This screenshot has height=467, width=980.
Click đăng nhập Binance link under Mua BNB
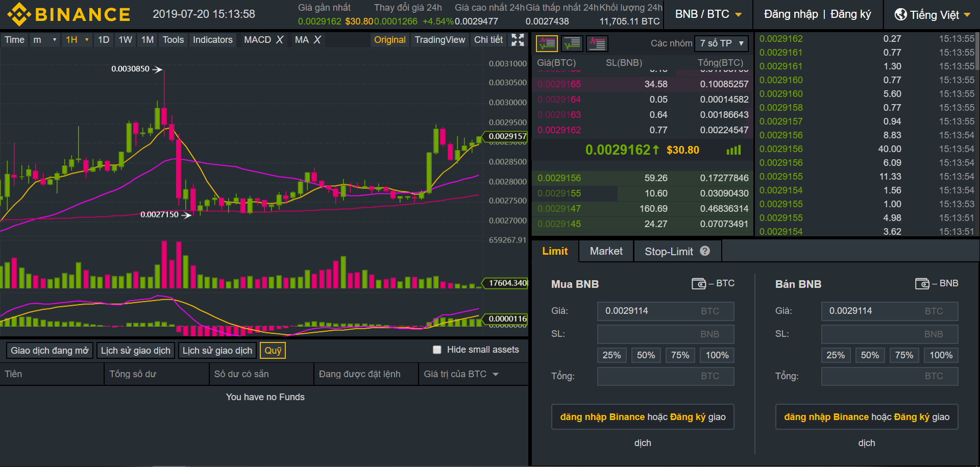click(602, 417)
